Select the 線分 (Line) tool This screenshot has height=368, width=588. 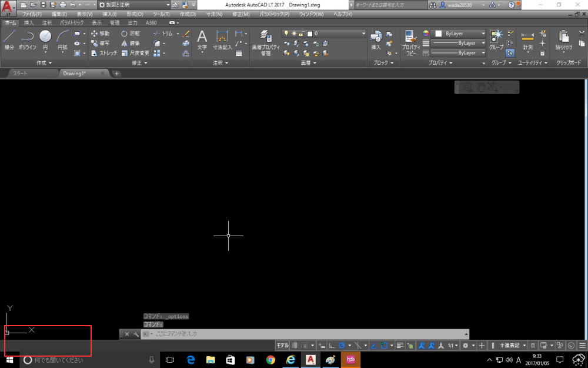tap(9, 40)
